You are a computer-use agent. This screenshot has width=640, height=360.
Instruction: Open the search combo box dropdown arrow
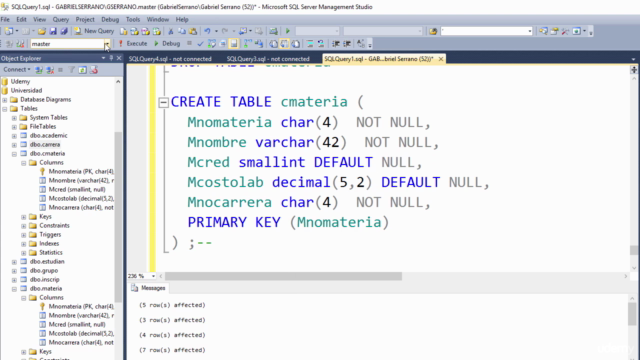[529, 31]
